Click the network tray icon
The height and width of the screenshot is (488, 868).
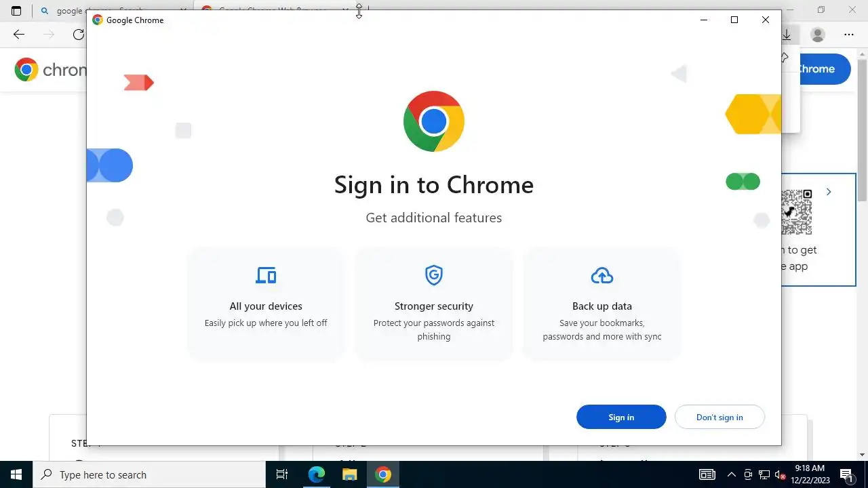pos(764,474)
